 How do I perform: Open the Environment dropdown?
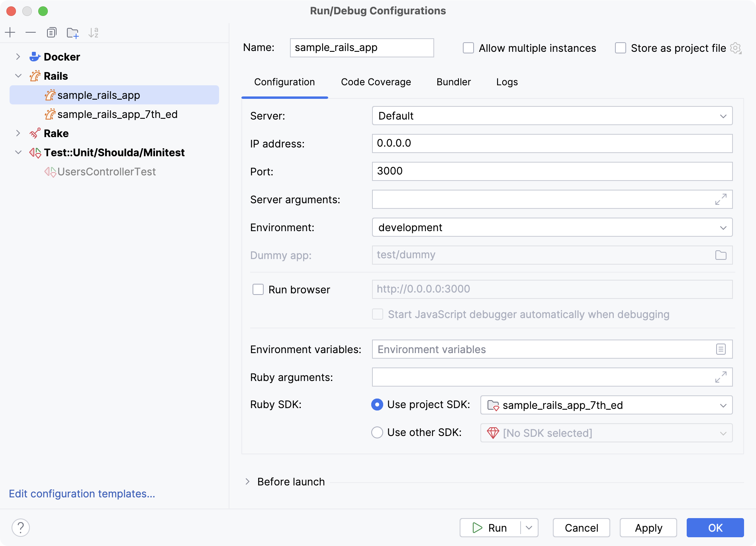(724, 227)
